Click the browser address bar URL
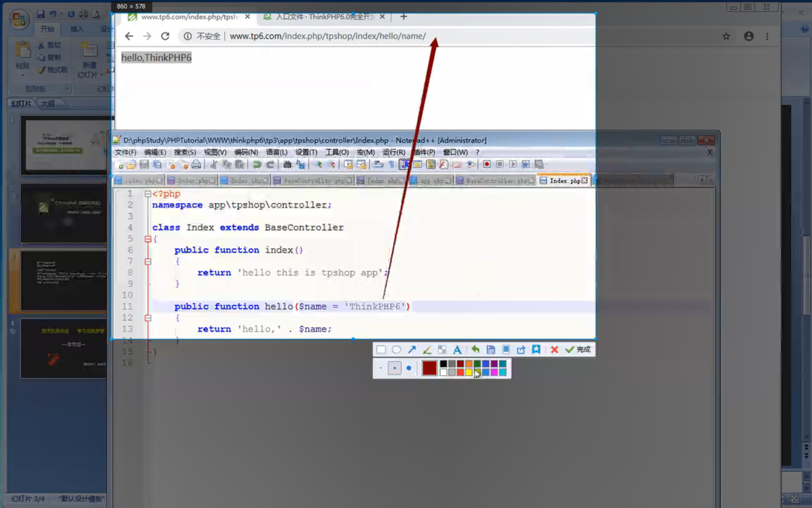The width and height of the screenshot is (812, 508). coord(328,36)
